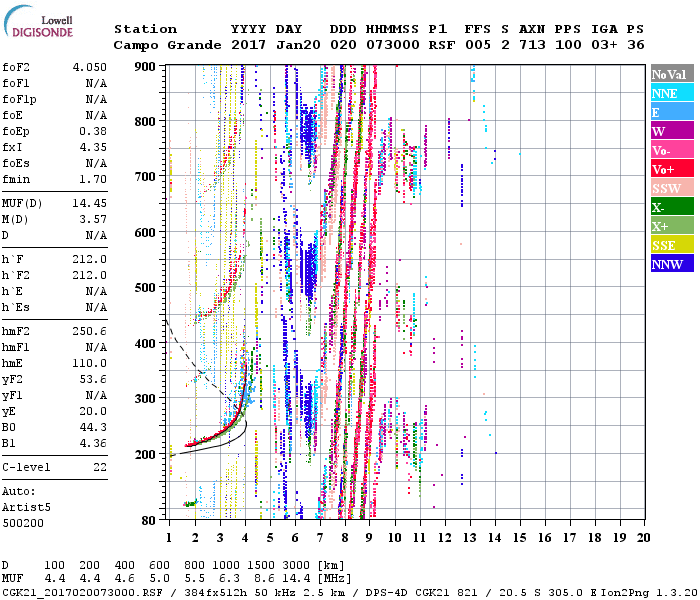Screen dimensions: 700x600
Task: Select the X- dark green legend swatch
Action: 672,207
